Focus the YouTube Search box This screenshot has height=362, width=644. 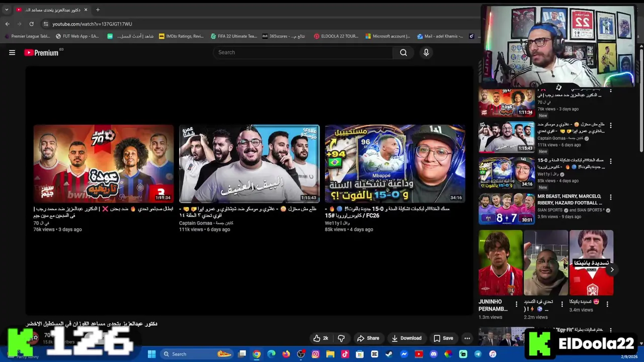pyautogui.click(x=303, y=52)
